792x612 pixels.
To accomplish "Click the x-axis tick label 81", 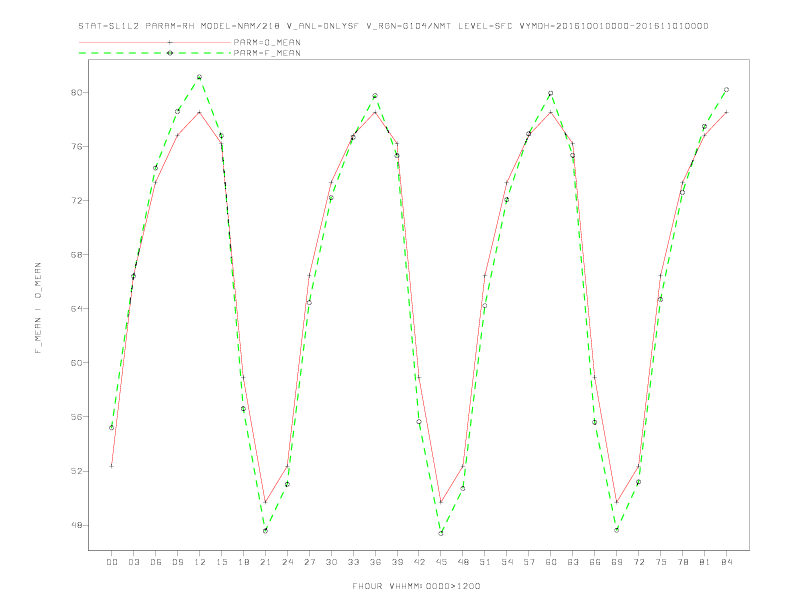I will tap(705, 562).
